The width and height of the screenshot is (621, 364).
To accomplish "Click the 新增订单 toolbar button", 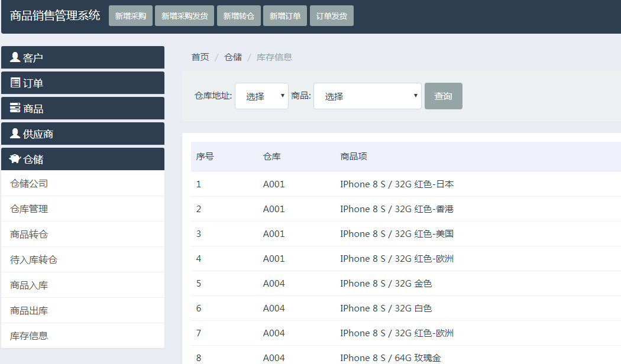I will tap(285, 16).
